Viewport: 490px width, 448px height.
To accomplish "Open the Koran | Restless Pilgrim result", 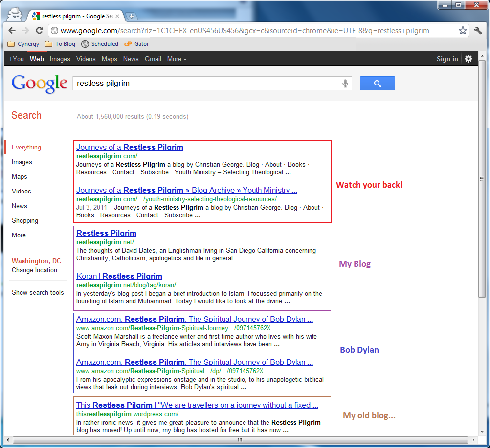I will coord(119,277).
